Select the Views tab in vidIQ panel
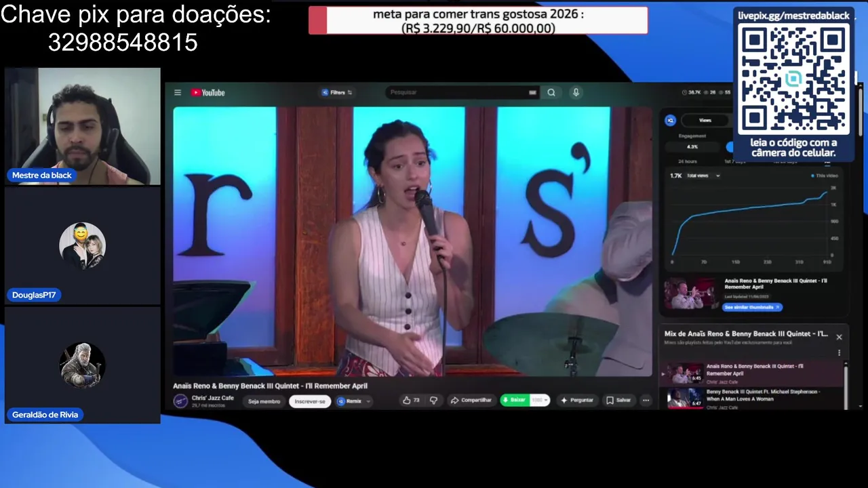 click(x=705, y=120)
